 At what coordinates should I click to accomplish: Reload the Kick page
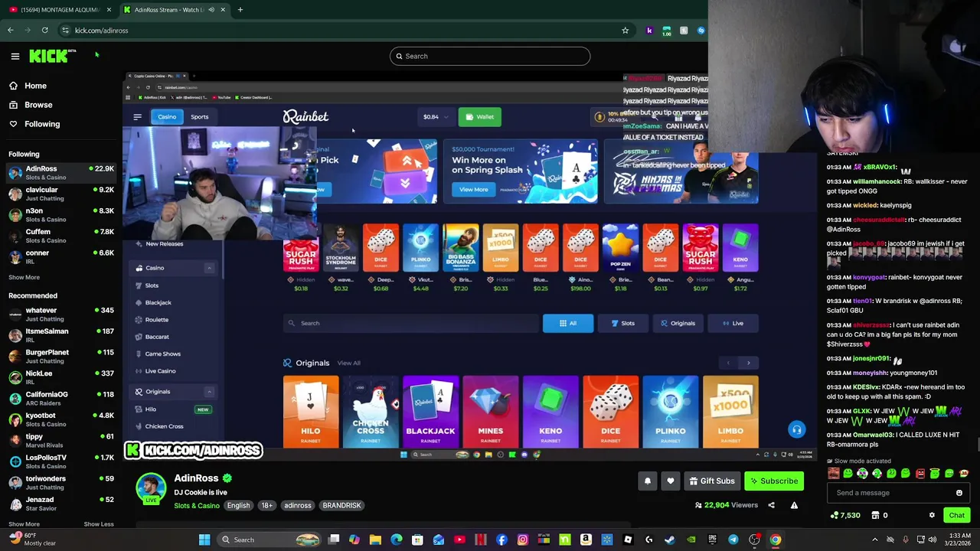click(44, 31)
